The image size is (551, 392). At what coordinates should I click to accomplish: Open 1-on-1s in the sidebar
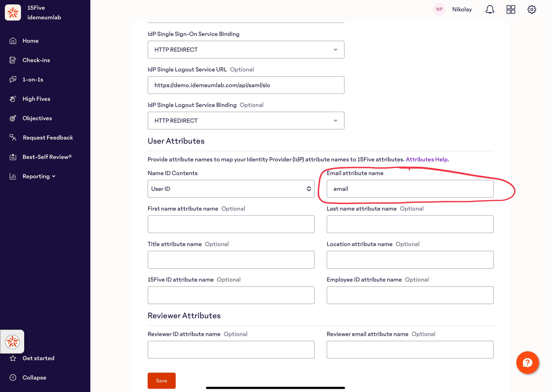coord(33,79)
